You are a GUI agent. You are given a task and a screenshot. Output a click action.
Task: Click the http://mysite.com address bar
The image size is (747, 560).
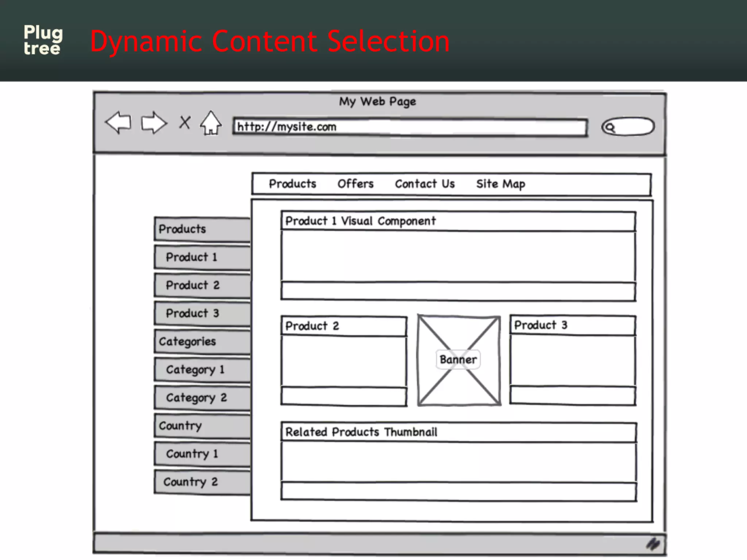(410, 127)
